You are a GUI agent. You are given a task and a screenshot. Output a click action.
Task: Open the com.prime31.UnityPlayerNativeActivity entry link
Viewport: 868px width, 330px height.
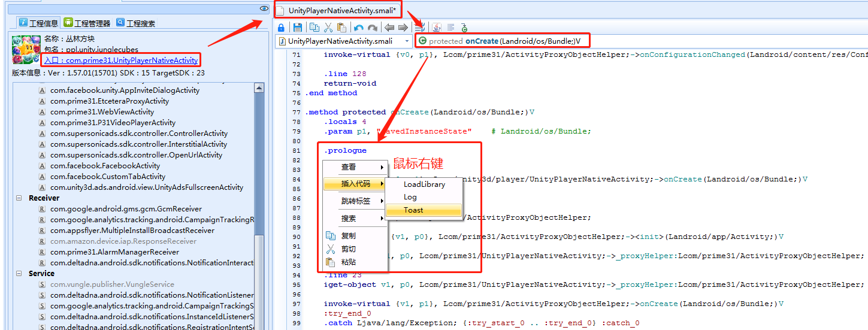pyautogui.click(x=120, y=60)
